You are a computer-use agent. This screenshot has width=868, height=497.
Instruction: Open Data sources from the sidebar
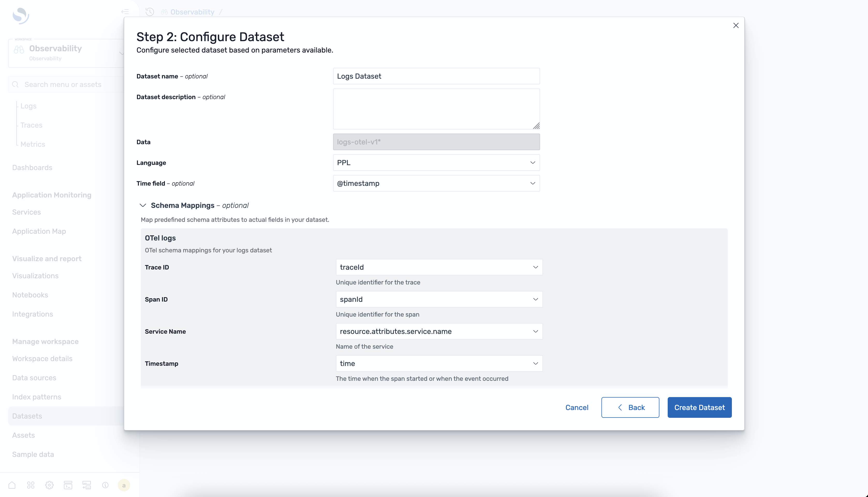point(34,377)
